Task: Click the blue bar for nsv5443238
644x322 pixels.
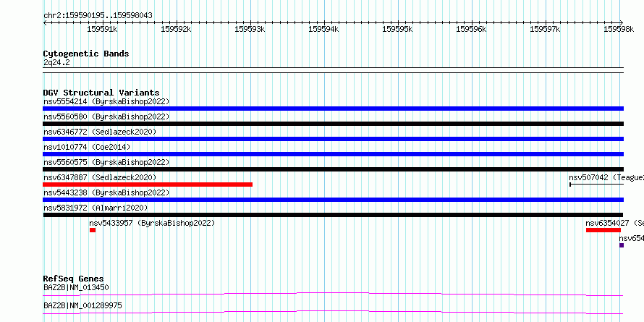Action: click(x=333, y=200)
